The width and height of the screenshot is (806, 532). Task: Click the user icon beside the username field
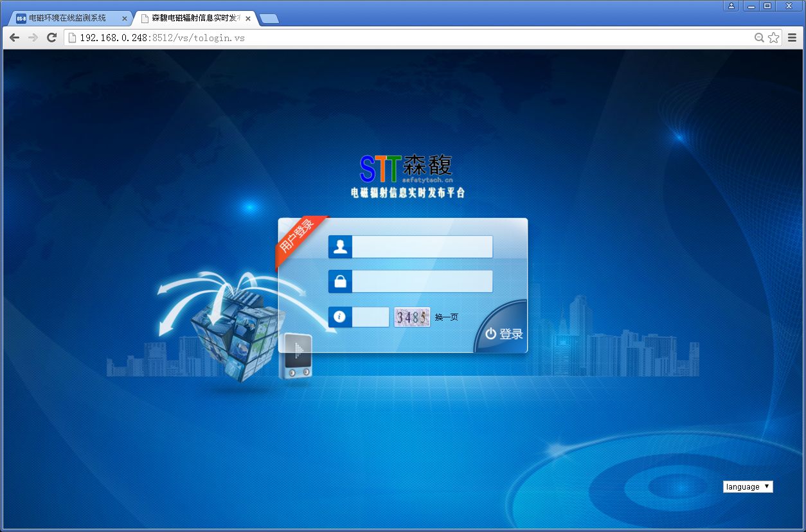340,247
